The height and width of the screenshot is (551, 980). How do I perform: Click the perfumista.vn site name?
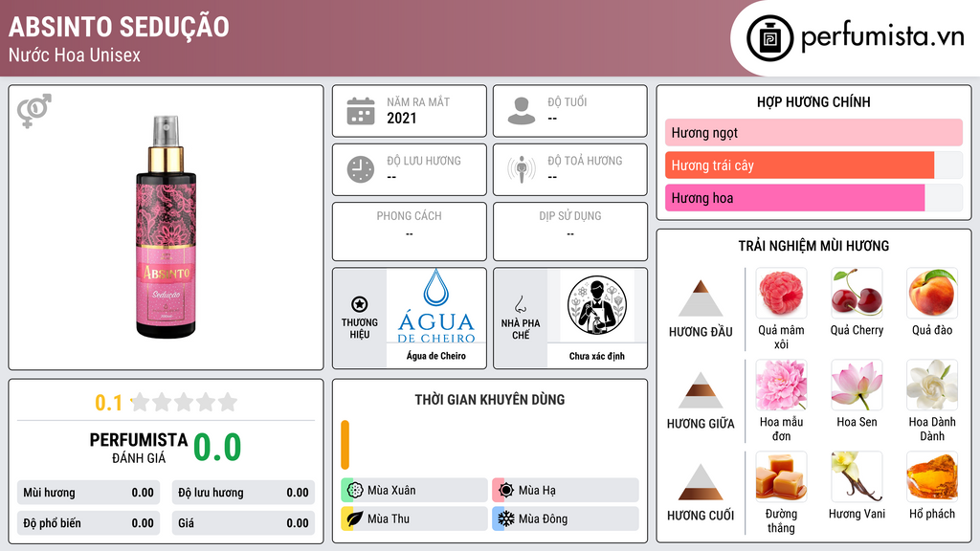(x=882, y=36)
